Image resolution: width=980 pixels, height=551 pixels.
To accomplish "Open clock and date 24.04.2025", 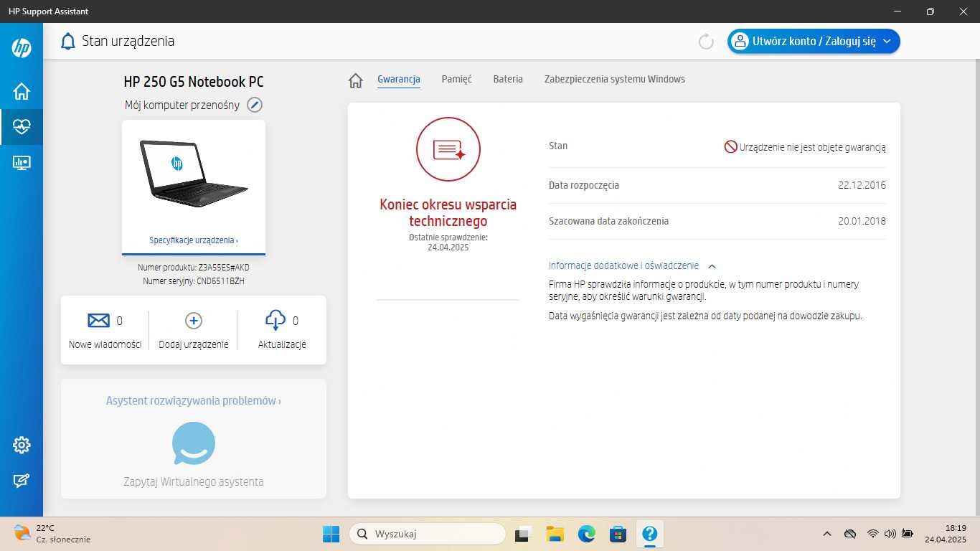I will pyautogui.click(x=946, y=534).
